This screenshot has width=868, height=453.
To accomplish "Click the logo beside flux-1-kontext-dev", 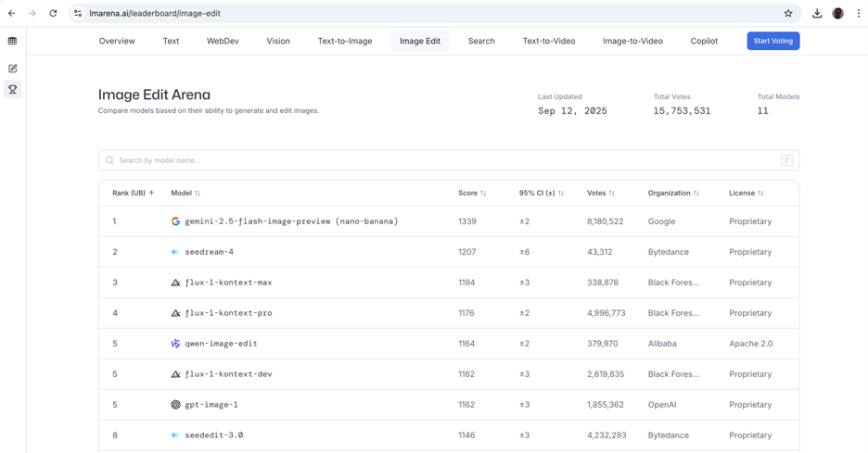I will tap(175, 374).
